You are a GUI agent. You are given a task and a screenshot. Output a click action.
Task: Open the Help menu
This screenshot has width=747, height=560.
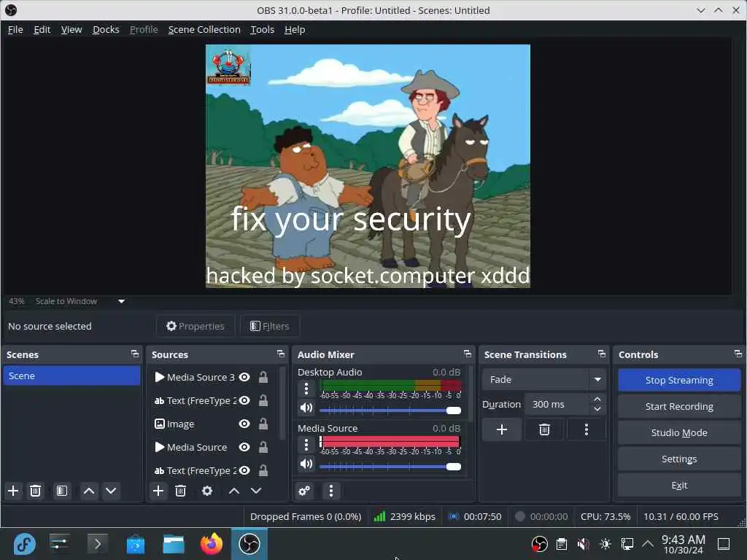[x=295, y=29]
